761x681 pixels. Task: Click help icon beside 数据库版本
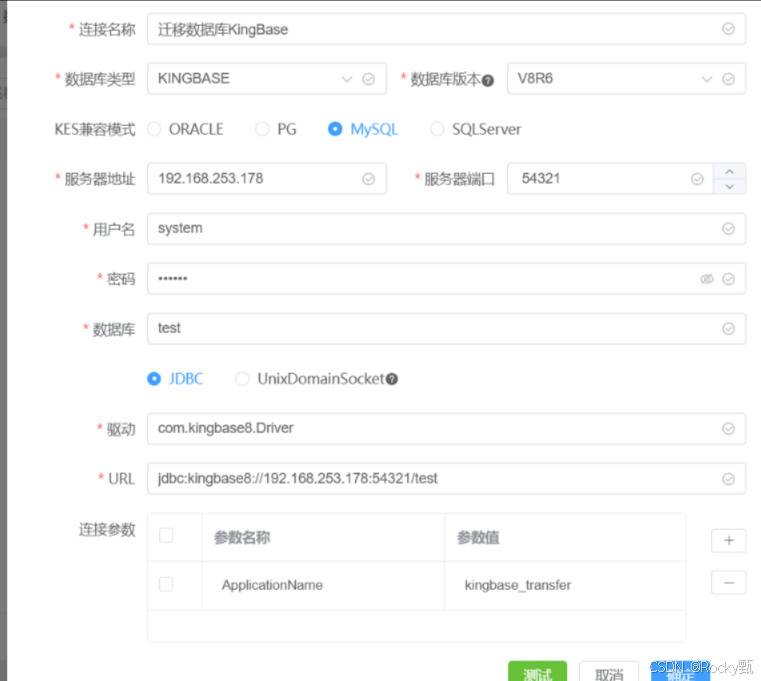[488, 81]
